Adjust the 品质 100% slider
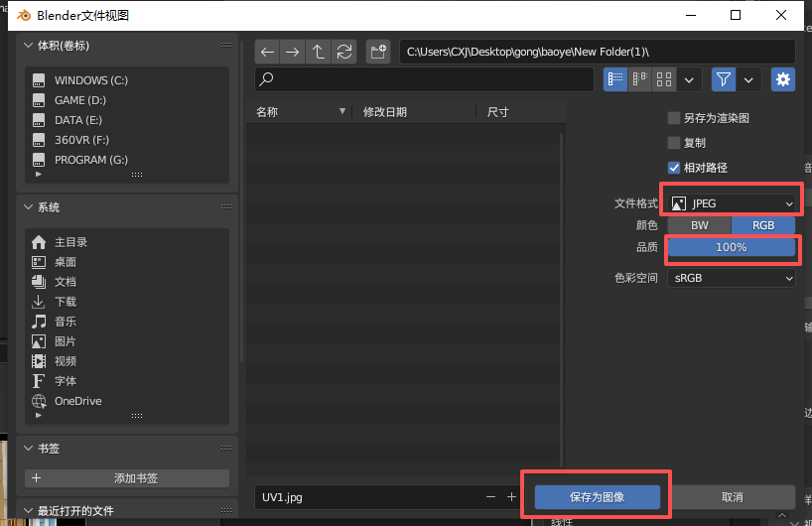 732,247
